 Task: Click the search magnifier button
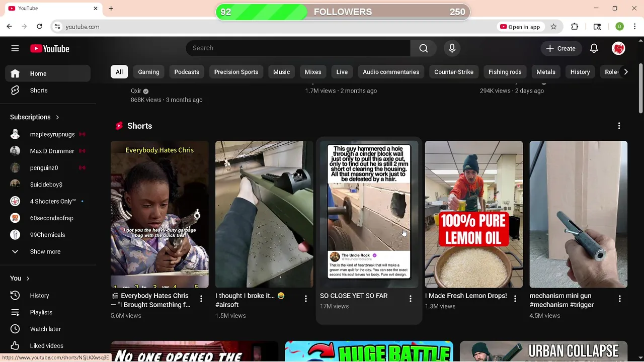point(424,48)
